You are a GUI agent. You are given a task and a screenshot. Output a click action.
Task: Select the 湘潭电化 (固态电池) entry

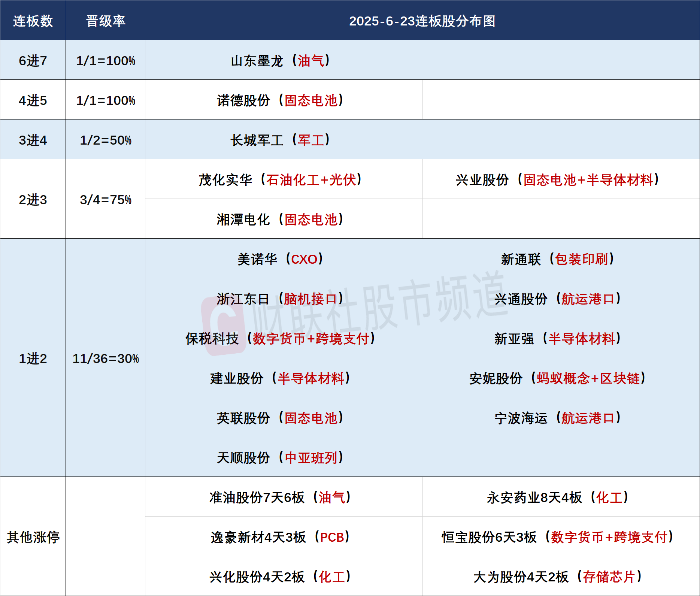281,219
